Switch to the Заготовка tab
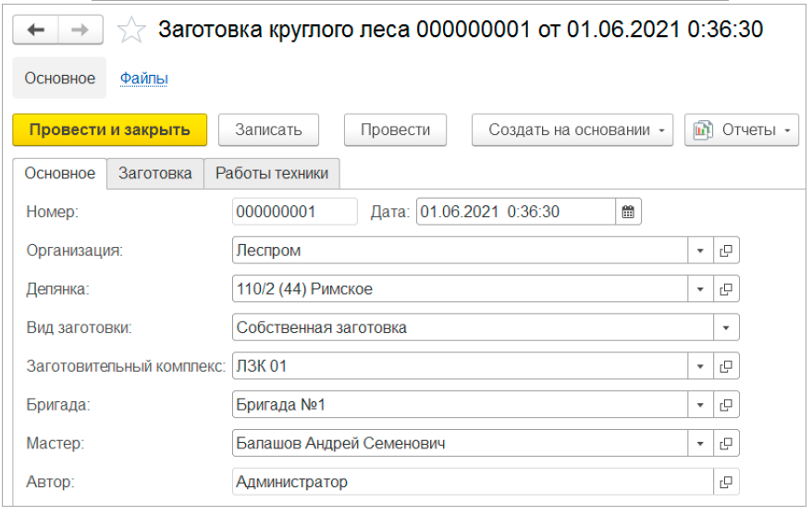This screenshot has width=812, height=515. [154, 173]
